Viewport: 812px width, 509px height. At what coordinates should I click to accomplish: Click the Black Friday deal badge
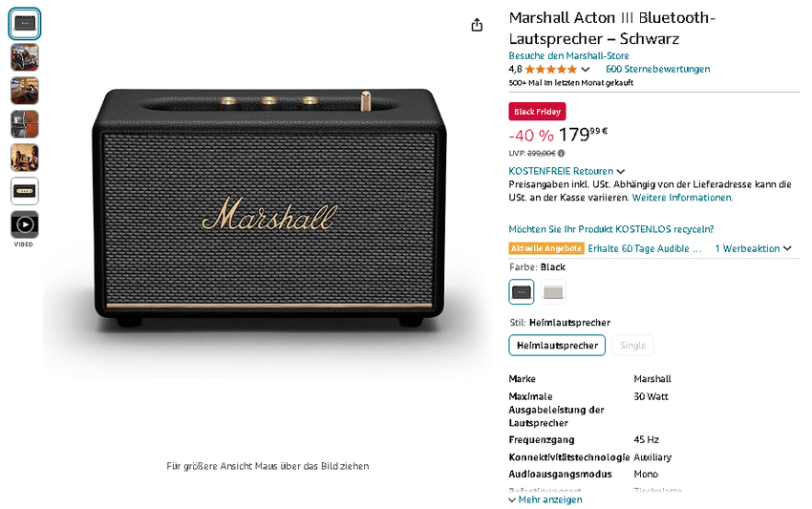(x=537, y=112)
